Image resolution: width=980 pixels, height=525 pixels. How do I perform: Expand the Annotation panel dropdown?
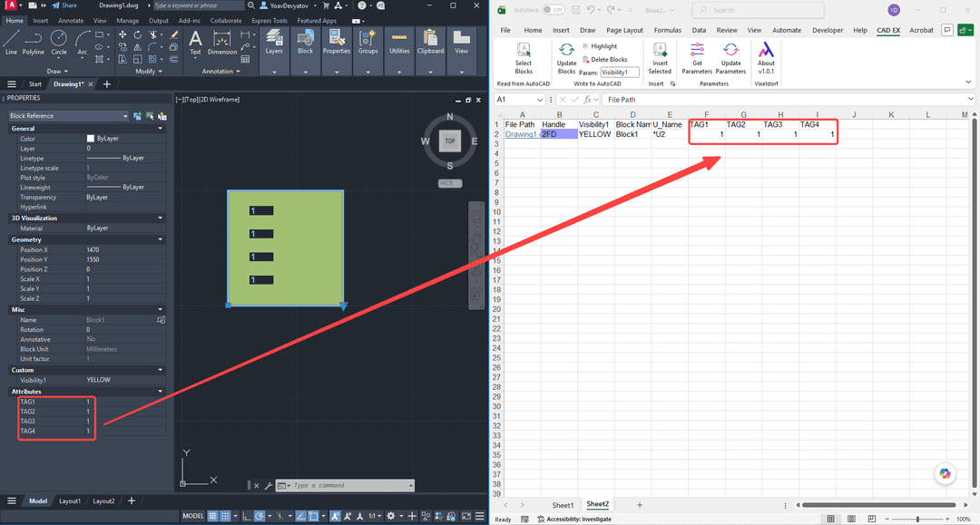221,71
